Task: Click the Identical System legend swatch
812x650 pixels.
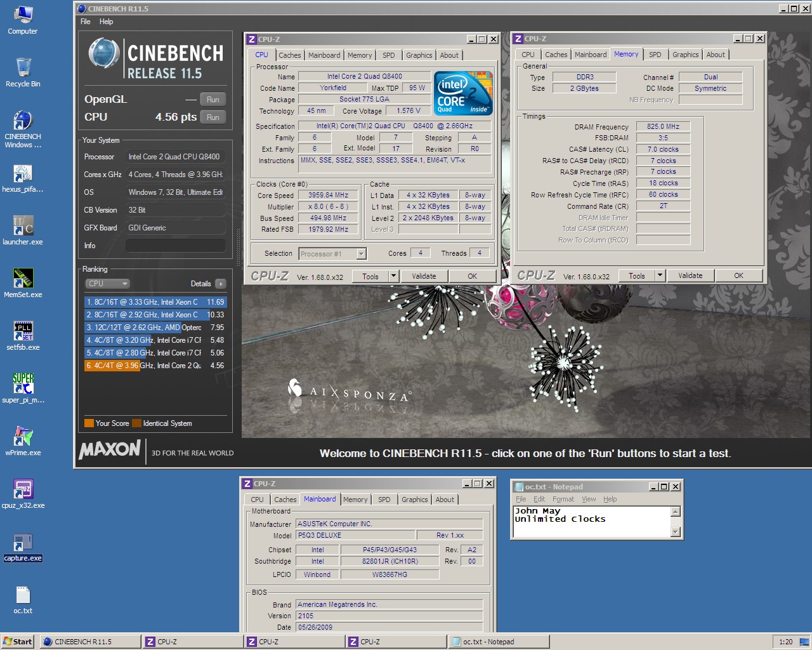Action: click(x=137, y=423)
